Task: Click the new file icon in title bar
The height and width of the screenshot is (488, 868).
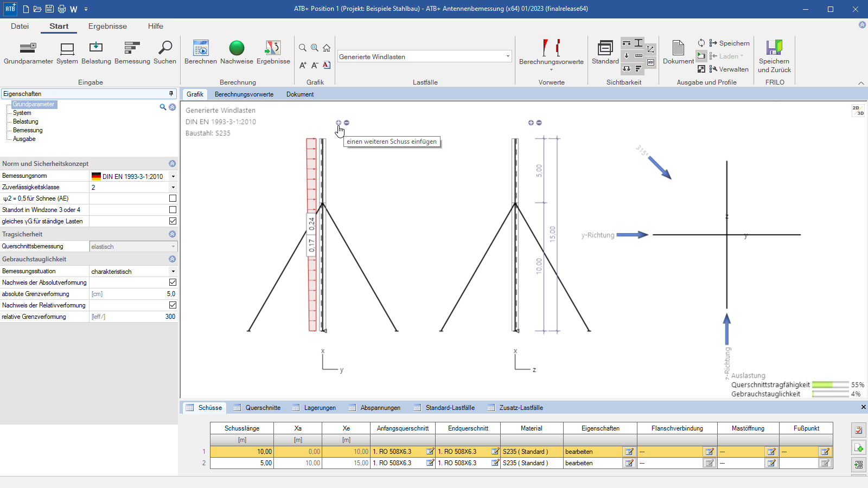Action: [x=26, y=9]
